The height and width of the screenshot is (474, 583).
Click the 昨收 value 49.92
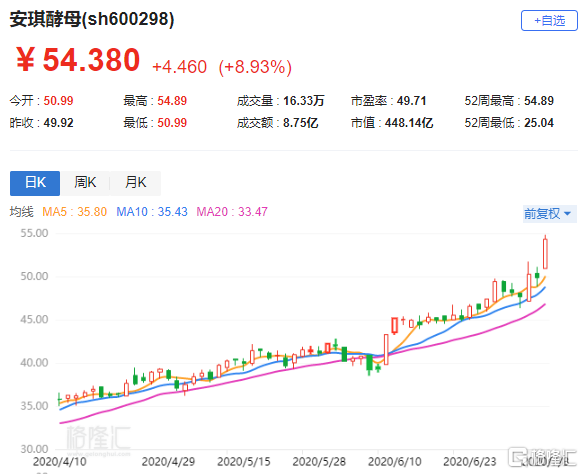(x=58, y=123)
